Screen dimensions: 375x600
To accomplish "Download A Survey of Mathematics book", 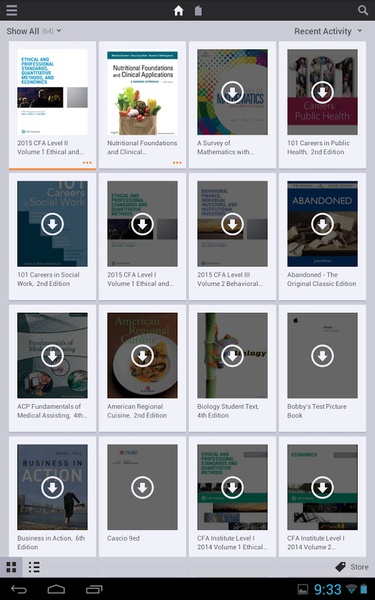I will (x=232, y=92).
